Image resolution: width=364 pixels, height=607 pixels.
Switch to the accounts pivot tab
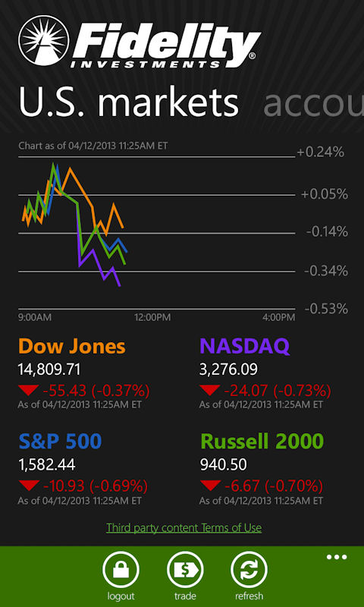click(313, 102)
